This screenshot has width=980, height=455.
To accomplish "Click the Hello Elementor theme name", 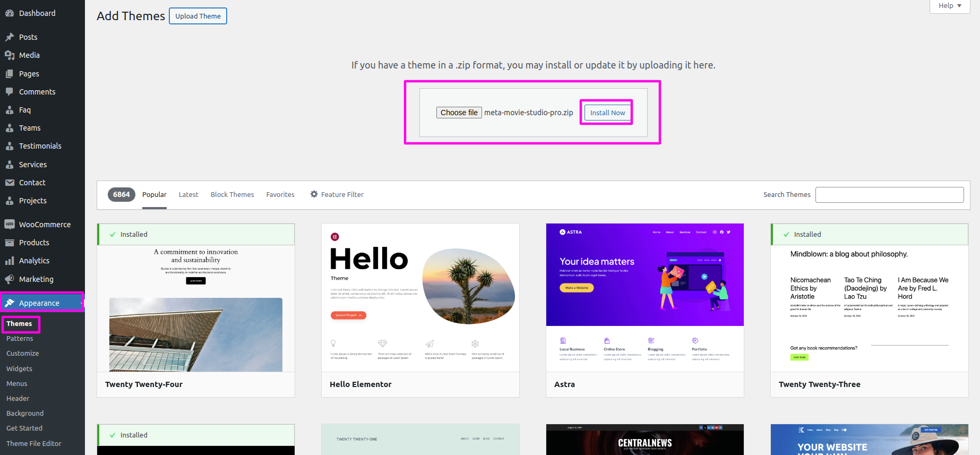I will coord(360,384).
